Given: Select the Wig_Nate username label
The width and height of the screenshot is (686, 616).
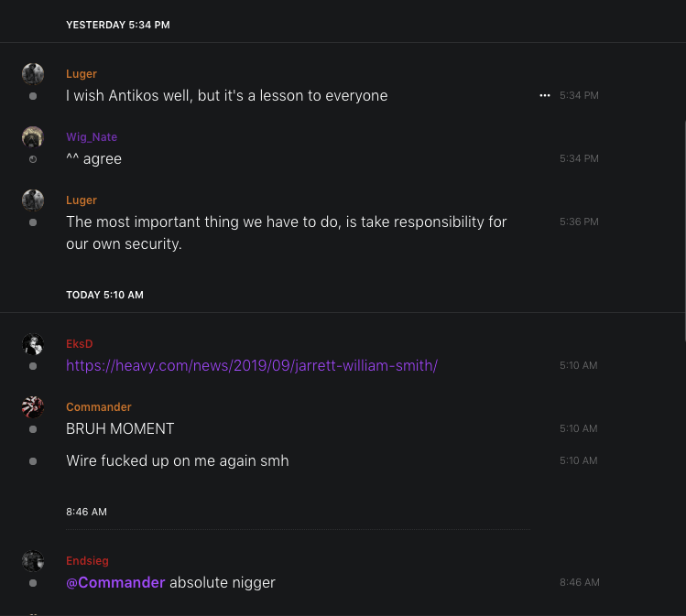Looking at the screenshot, I should click(x=92, y=137).
